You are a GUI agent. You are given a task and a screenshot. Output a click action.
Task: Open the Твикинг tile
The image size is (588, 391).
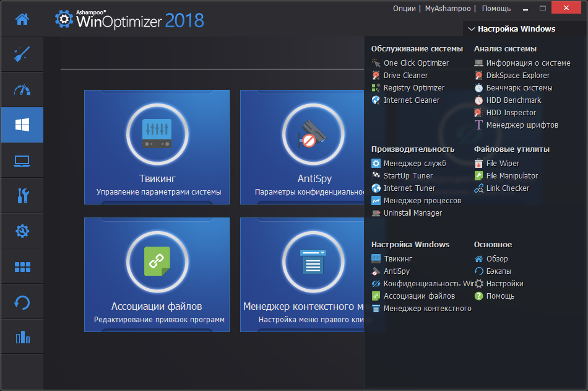tap(157, 147)
